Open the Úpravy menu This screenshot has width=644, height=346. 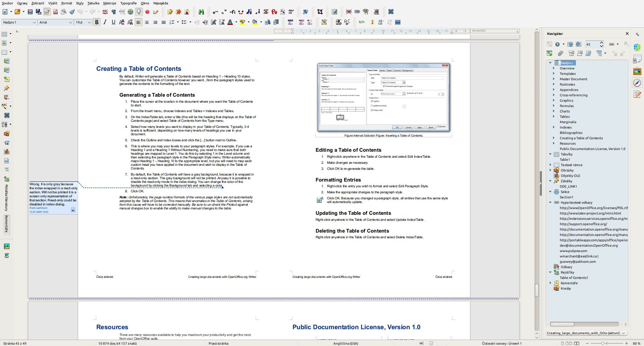[x=22, y=3]
